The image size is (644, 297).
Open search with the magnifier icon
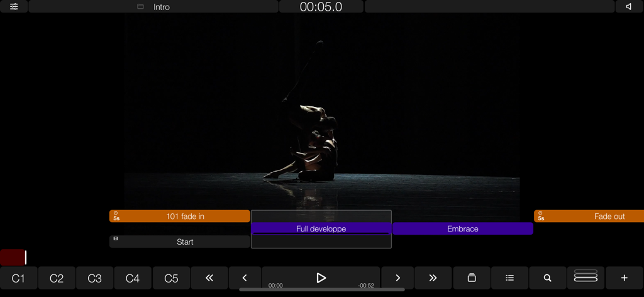[x=548, y=278]
